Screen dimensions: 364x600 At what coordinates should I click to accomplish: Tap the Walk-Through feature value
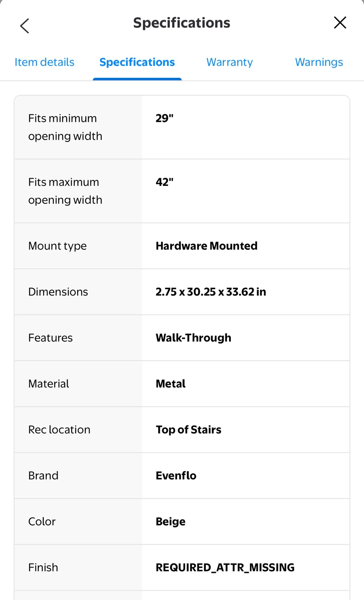click(193, 337)
